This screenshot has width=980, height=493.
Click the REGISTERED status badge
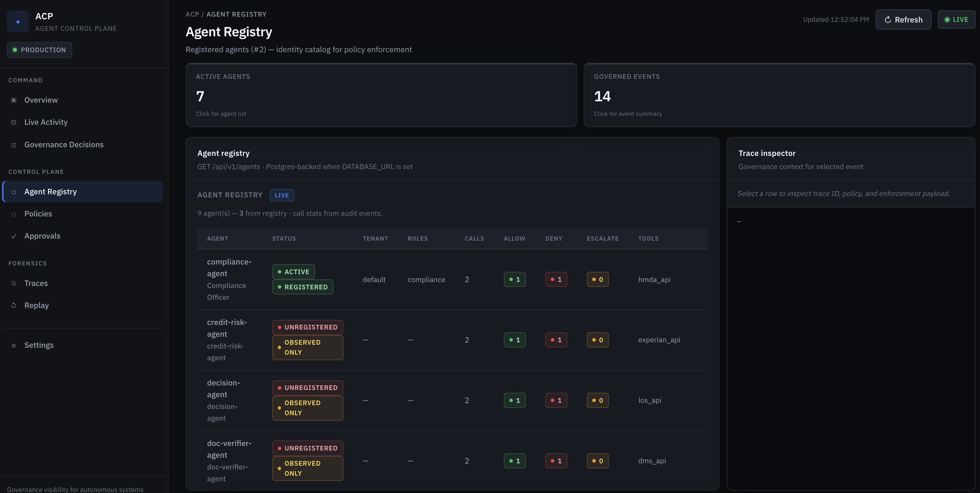(302, 287)
